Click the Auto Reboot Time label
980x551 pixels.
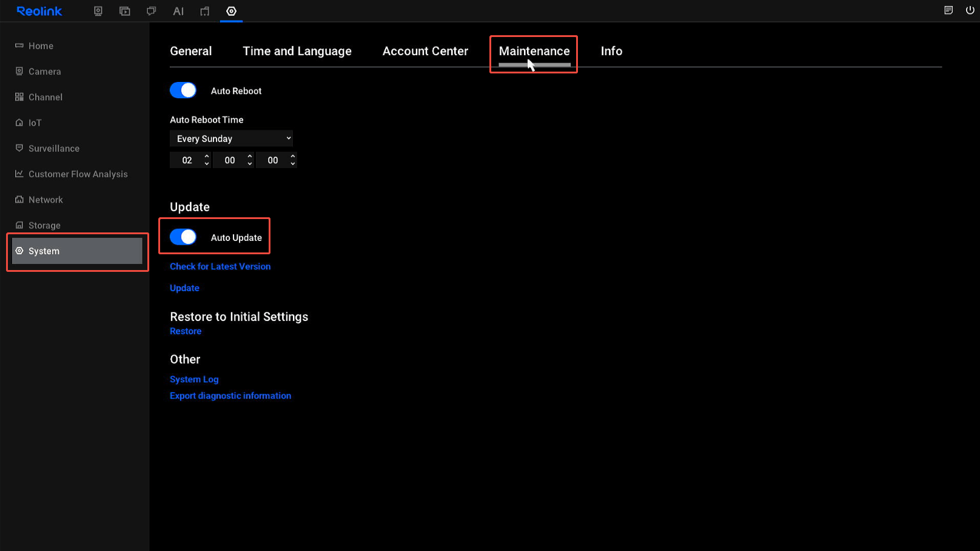[x=207, y=120]
